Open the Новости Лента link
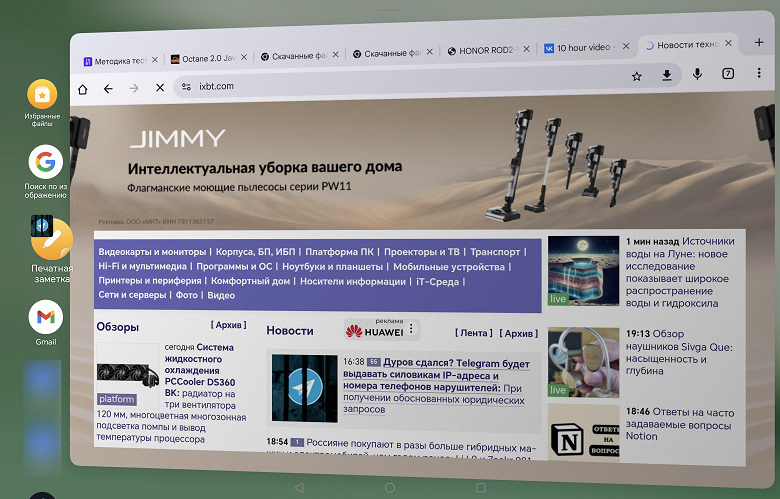 click(x=474, y=333)
